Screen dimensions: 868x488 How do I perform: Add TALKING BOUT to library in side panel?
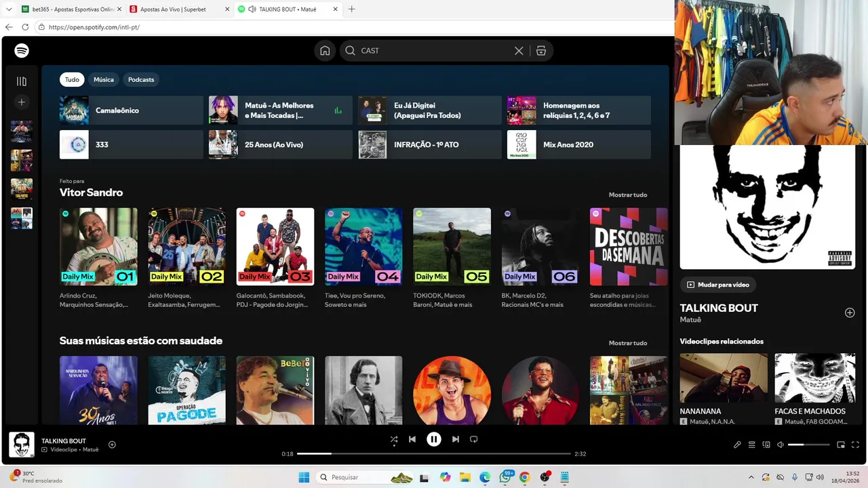[850, 312]
